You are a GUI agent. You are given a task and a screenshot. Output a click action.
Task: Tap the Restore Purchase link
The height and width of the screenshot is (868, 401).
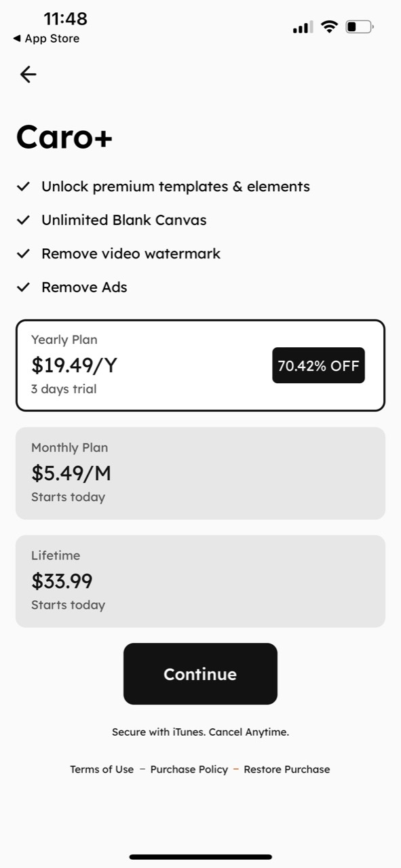[x=287, y=769]
